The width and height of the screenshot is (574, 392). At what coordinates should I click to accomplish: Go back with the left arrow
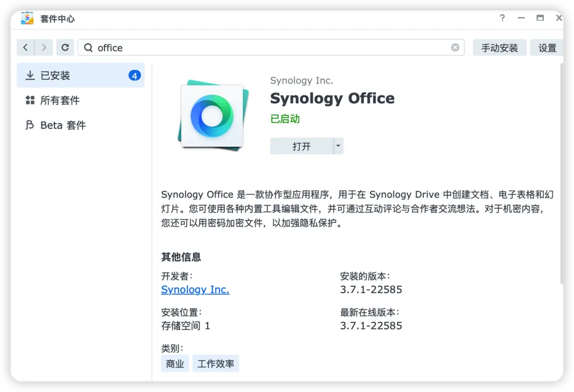[x=26, y=48]
